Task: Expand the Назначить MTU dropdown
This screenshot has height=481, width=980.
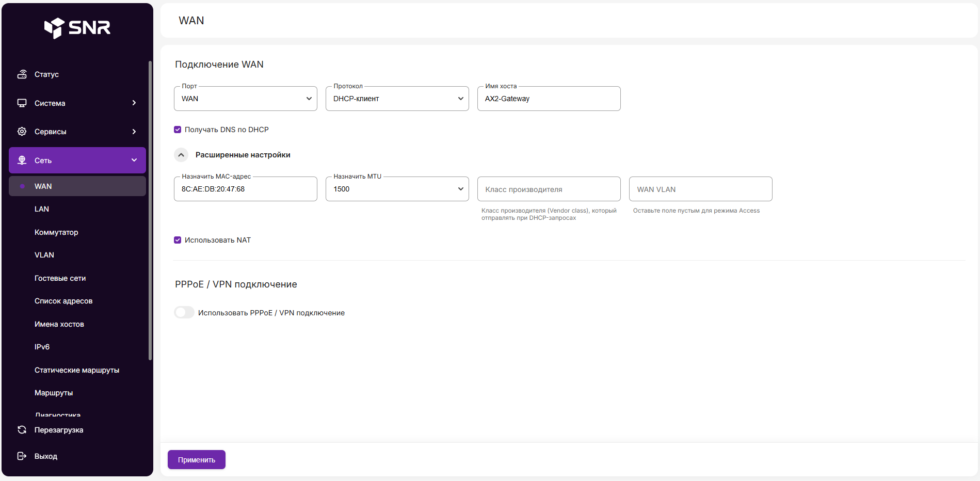Action: point(397,189)
